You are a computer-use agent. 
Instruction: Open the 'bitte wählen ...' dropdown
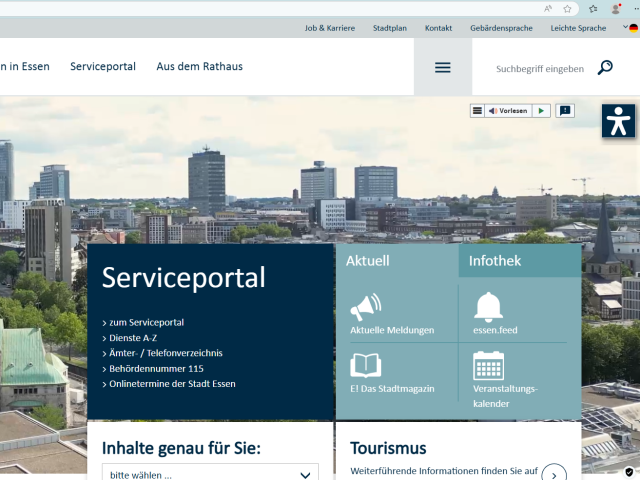pyautogui.click(x=210, y=473)
